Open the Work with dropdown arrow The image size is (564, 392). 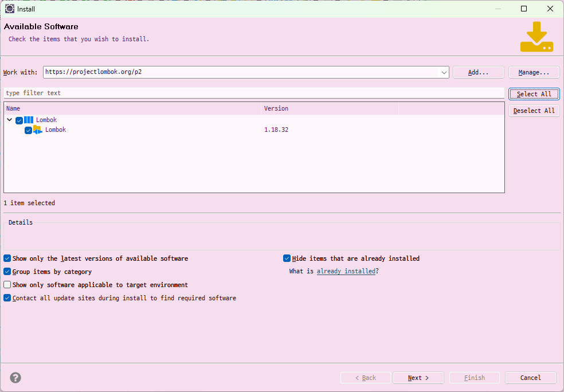click(x=444, y=72)
